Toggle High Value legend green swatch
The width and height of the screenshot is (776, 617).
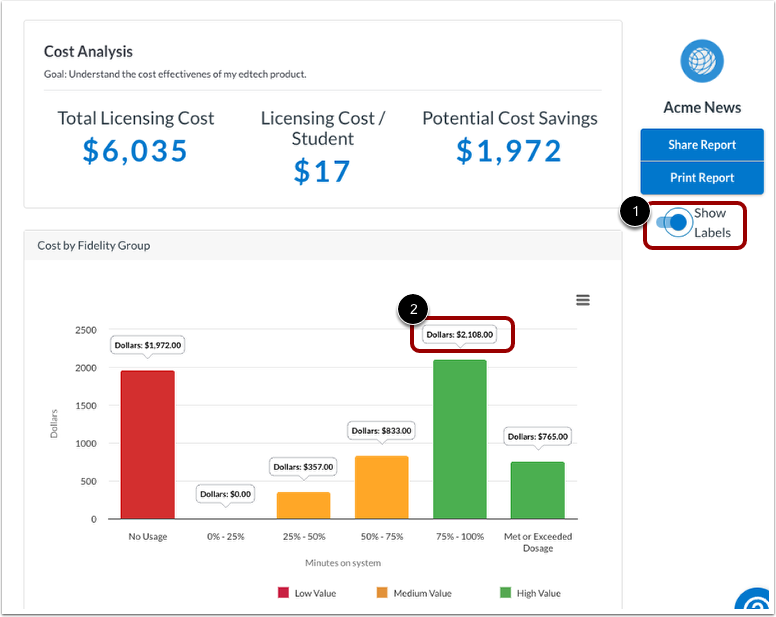[505, 593]
